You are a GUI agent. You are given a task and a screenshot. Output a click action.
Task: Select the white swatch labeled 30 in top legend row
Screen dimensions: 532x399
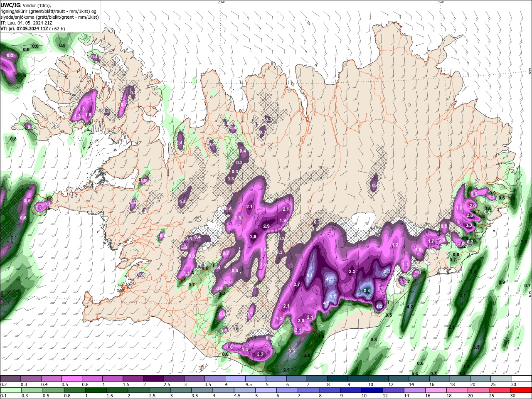tap(521, 379)
